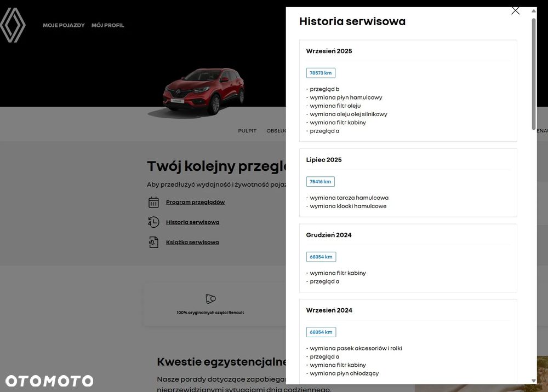Select the 78573 km mileage badge
The height and width of the screenshot is (392, 548).
[x=321, y=73]
